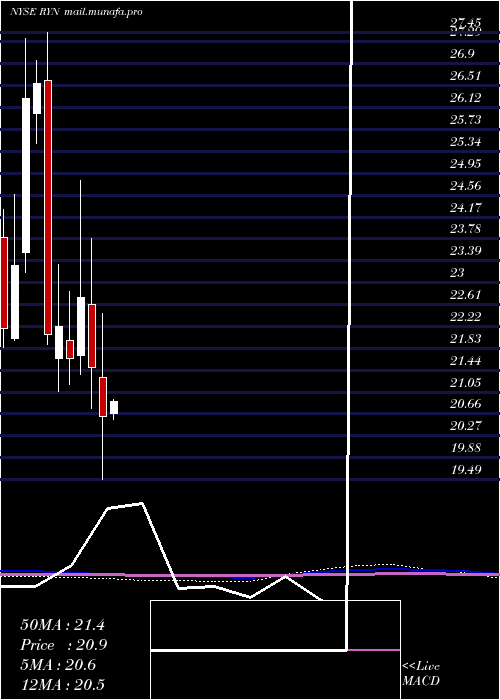Click the tall white candlestick body reaching 26.12

pyautogui.click(x=26, y=175)
